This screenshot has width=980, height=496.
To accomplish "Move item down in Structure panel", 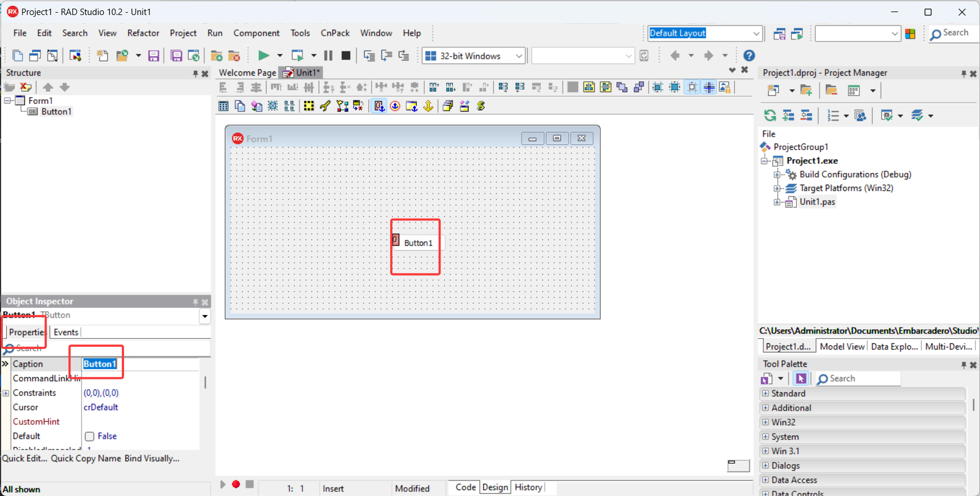I will (65, 87).
